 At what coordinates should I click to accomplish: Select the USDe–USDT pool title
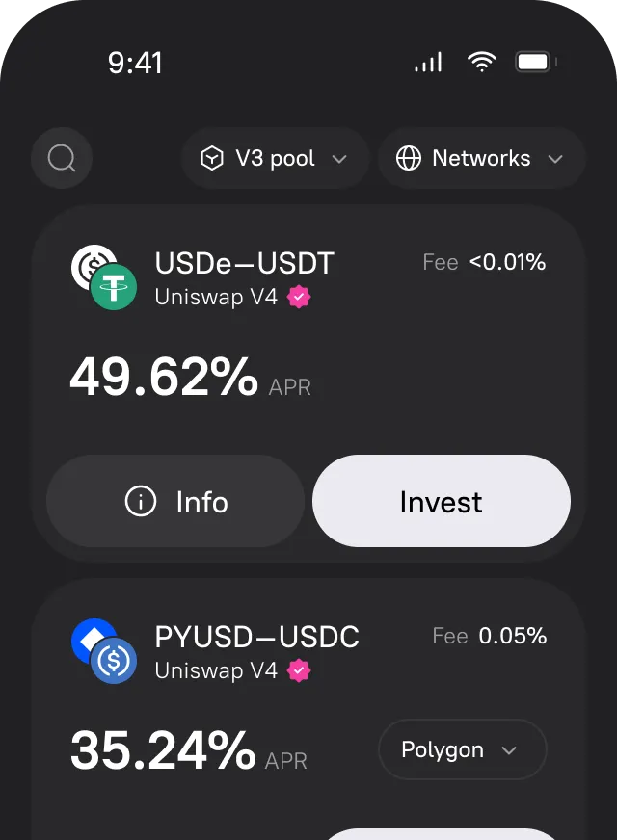point(244,263)
